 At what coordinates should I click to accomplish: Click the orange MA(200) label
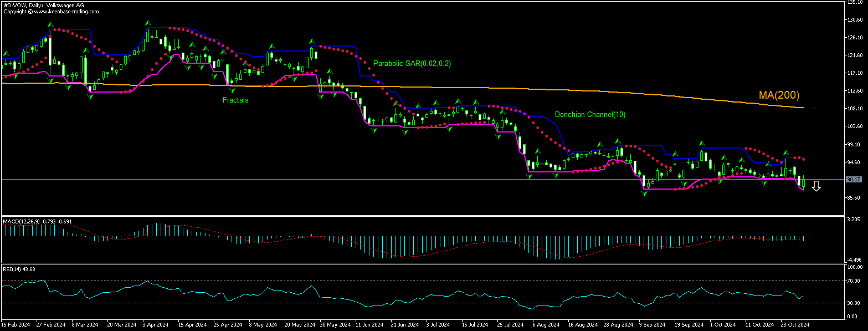779,95
